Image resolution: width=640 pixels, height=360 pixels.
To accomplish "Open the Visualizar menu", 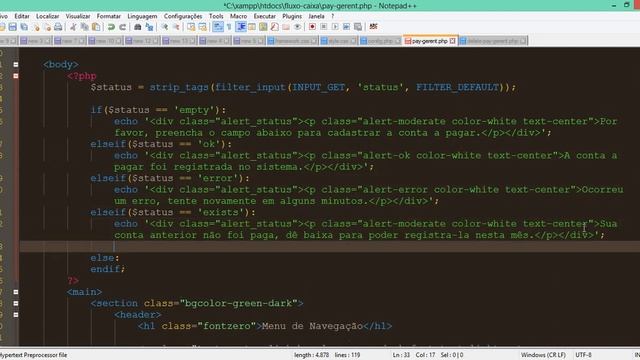I will tap(78, 16).
